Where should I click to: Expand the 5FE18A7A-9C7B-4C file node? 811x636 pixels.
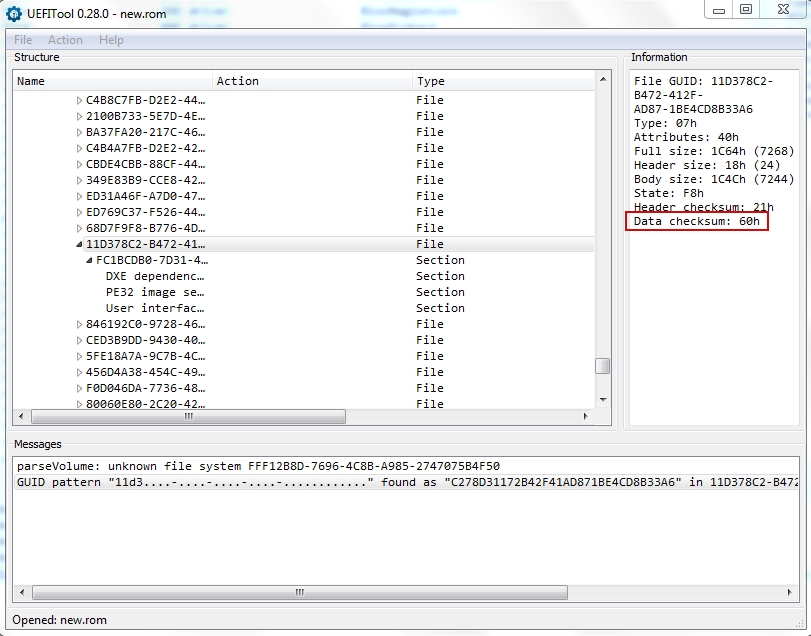(79, 356)
